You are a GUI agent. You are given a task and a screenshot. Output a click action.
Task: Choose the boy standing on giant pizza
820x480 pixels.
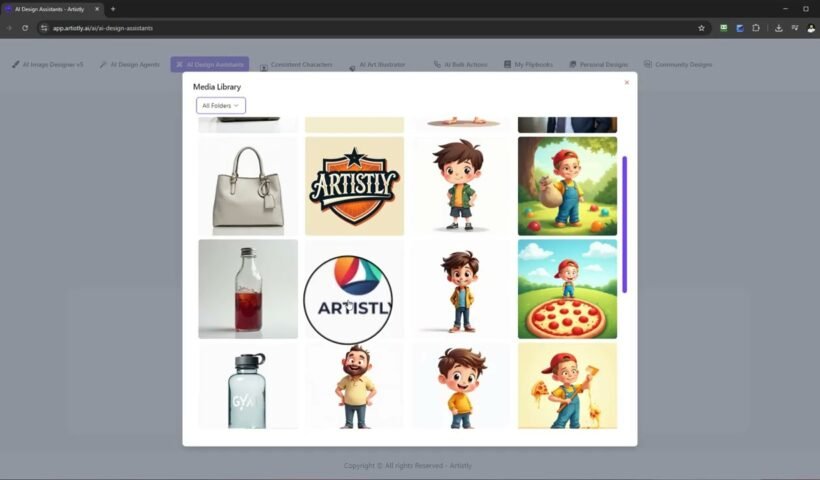click(567, 289)
